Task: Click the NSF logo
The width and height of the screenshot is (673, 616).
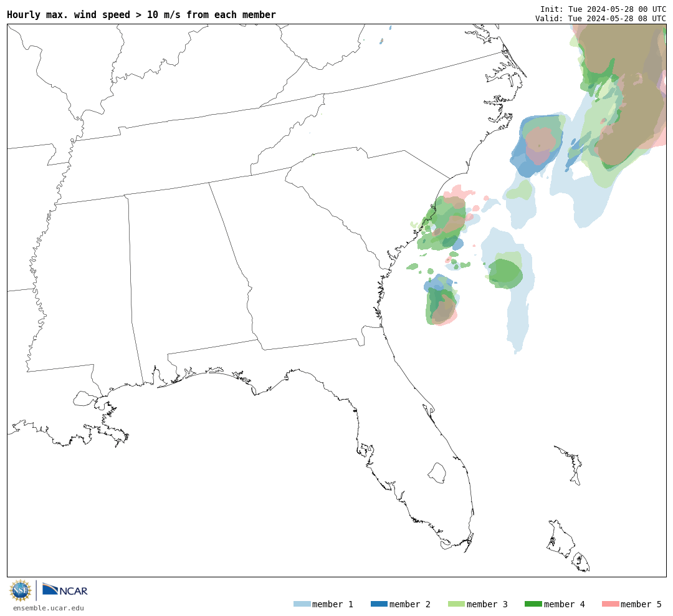Action: pyautogui.click(x=20, y=590)
